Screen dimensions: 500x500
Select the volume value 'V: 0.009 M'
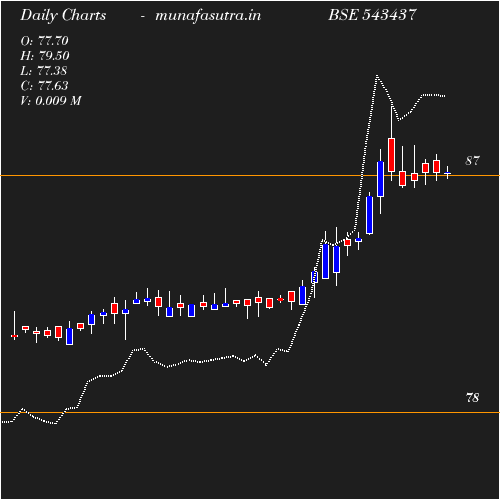click(51, 101)
